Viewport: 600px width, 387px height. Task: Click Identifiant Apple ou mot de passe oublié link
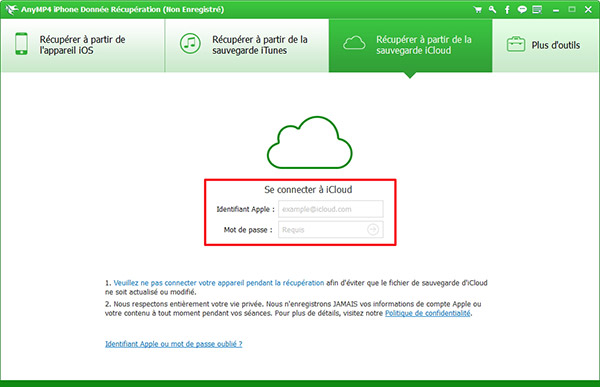pyautogui.click(x=174, y=344)
